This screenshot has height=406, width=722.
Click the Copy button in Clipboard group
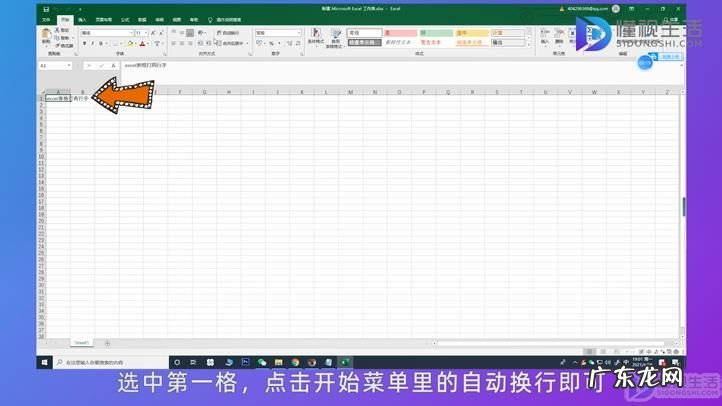tap(63, 38)
